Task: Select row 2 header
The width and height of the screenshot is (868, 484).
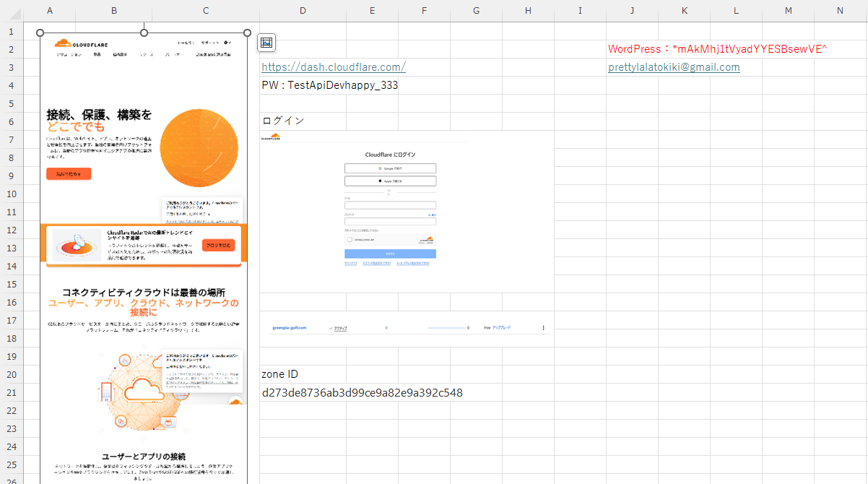Action: point(11,49)
